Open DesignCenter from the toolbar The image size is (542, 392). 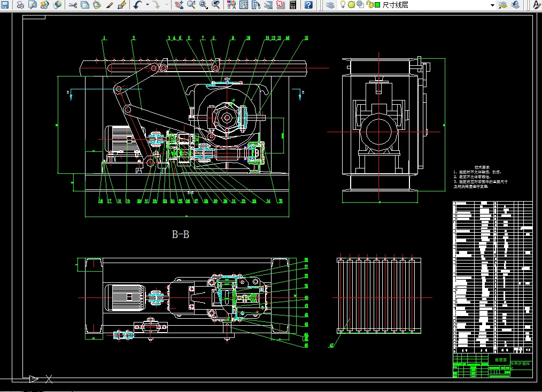244,4
